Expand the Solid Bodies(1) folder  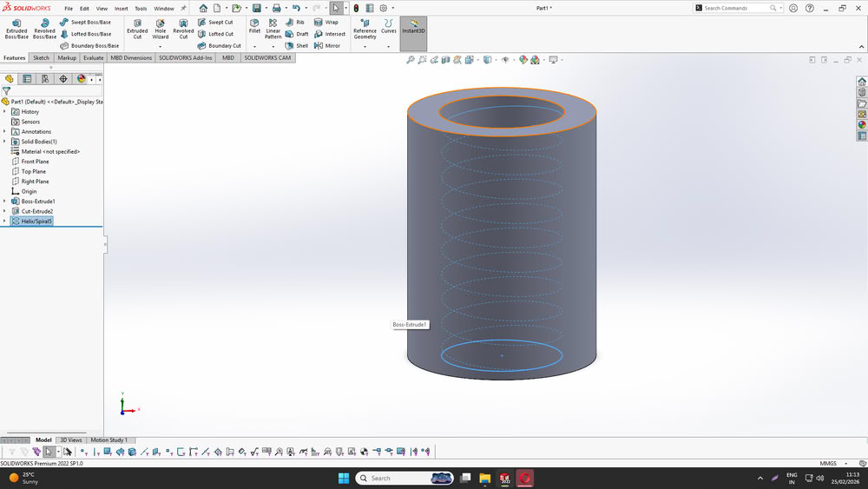coord(4,142)
